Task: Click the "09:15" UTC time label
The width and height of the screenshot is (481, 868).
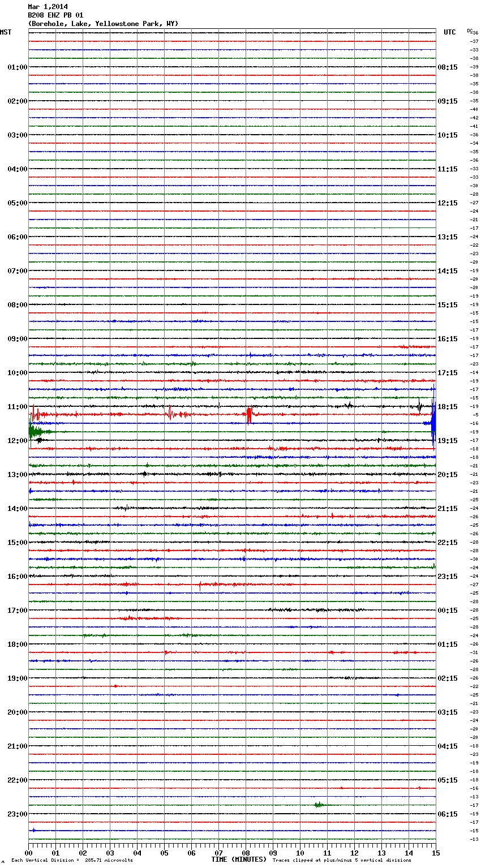Action: [x=448, y=101]
